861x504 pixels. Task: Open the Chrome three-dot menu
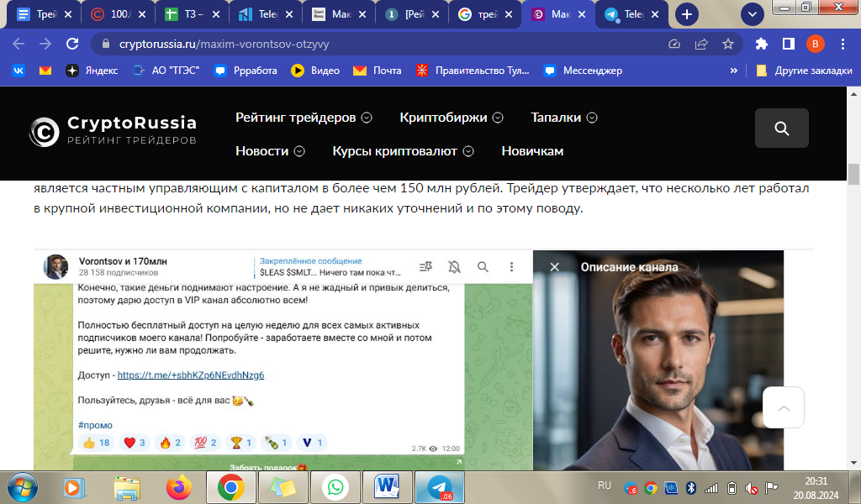tap(843, 44)
